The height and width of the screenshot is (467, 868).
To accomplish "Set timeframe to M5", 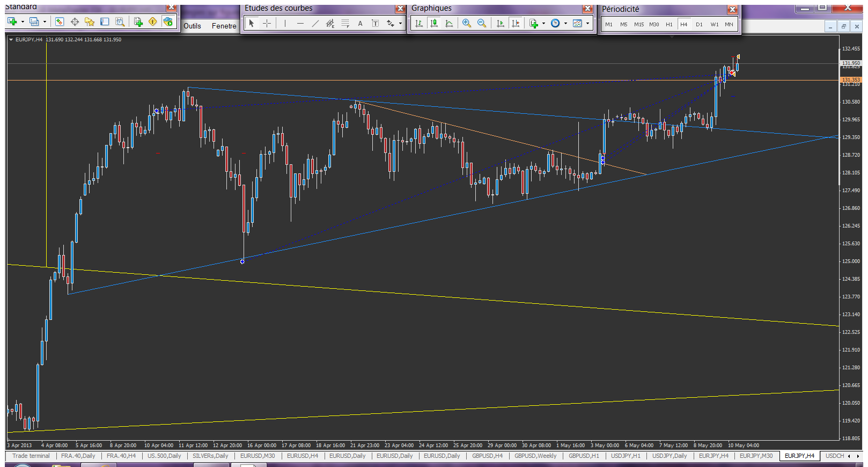I will [x=624, y=24].
